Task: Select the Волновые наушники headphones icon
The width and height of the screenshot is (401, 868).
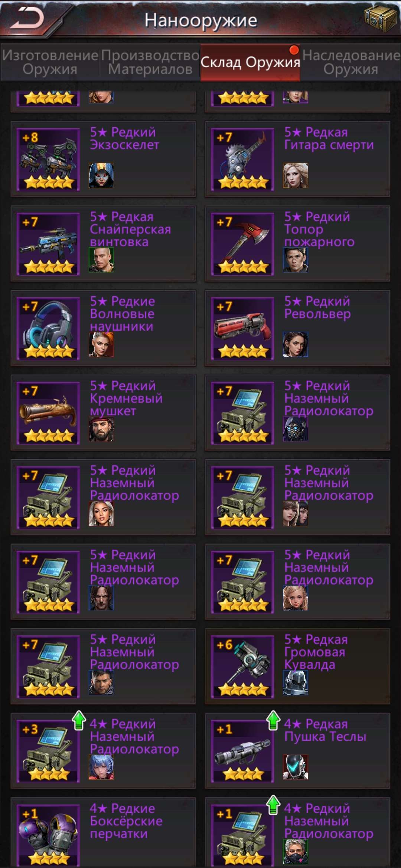Action: coord(48,329)
